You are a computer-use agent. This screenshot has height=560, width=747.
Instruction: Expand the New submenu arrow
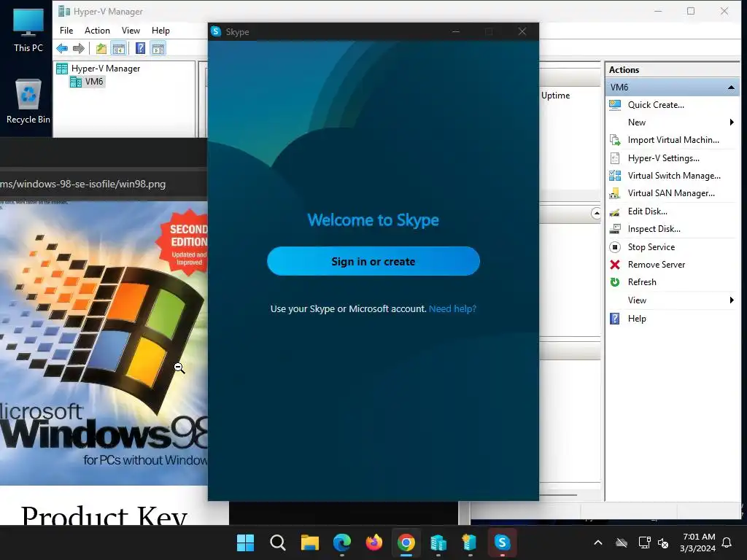point(732,122)
